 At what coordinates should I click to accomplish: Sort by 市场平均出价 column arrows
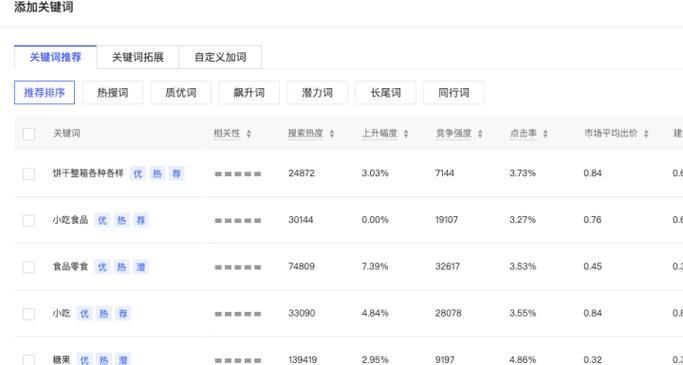pyautogui.click(x=646, y=134)
